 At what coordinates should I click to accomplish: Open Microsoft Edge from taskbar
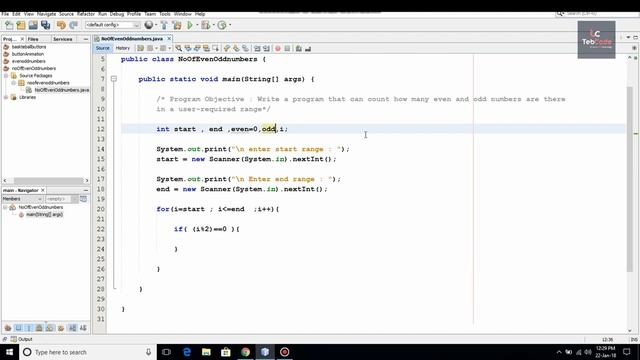pos(187,352)
